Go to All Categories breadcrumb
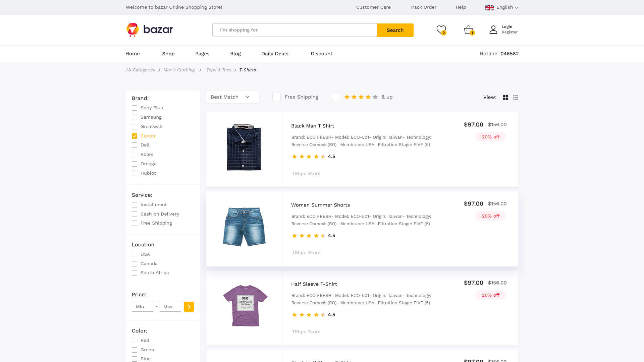This screenshot has width=644, height=362. pos(141,70)
